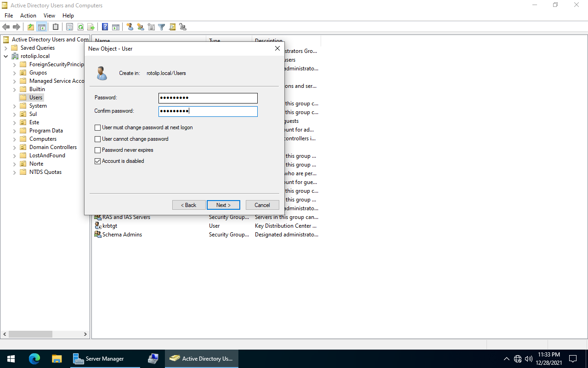Click inside the Password field
The height and width of the screenshot is (368, 588).
click(208, 98)
